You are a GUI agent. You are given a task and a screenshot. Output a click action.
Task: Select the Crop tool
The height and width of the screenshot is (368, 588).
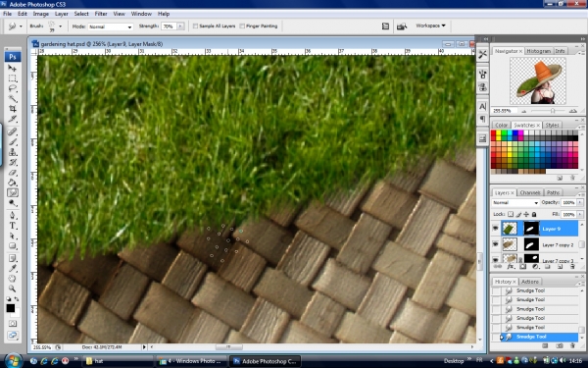pyautogui.click(x=13, y=109)
